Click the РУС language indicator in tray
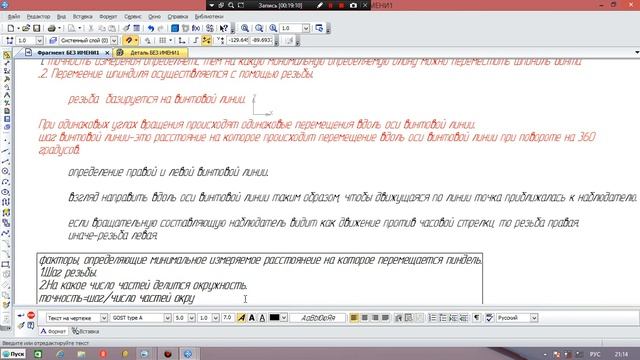This screenshot has width=640, height=360. tap(595, 354)
